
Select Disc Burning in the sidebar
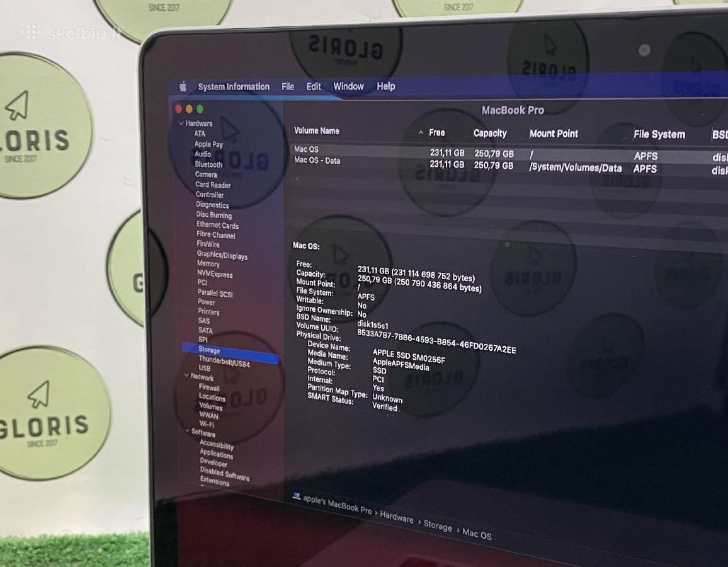tap(214, 215)
